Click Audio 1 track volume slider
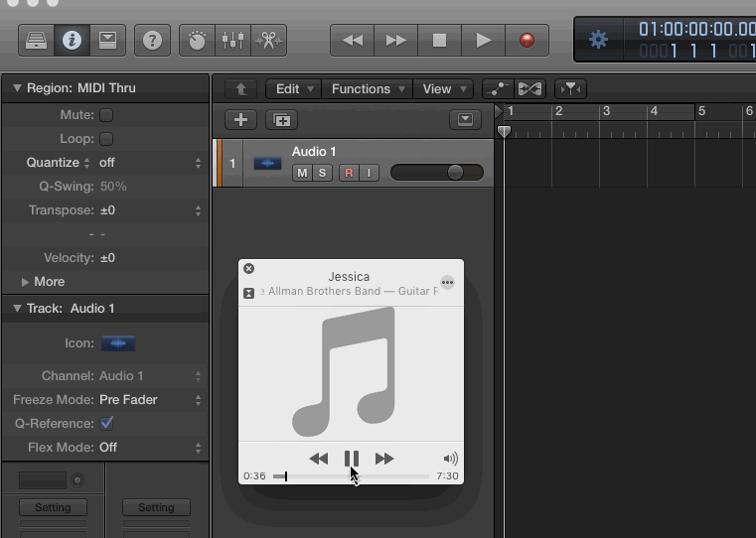Screen dimensions: 756x538 437,173
